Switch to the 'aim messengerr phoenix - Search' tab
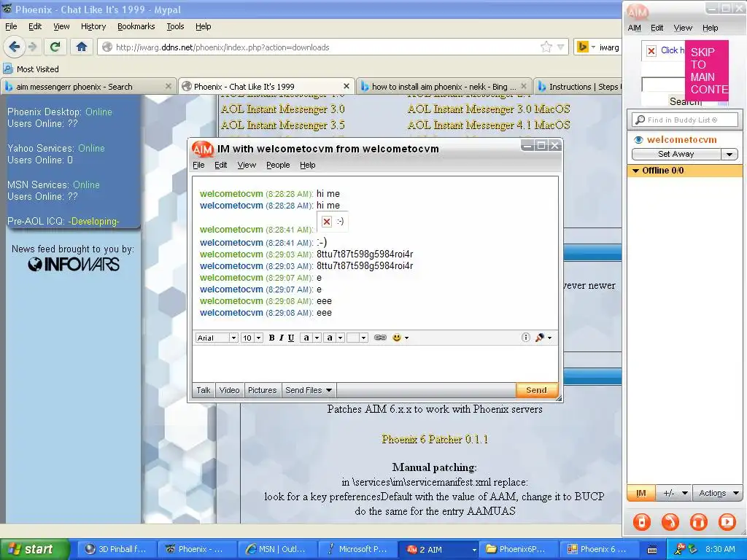This screenshot has height=560, width=747. click(x=88, y=87)
